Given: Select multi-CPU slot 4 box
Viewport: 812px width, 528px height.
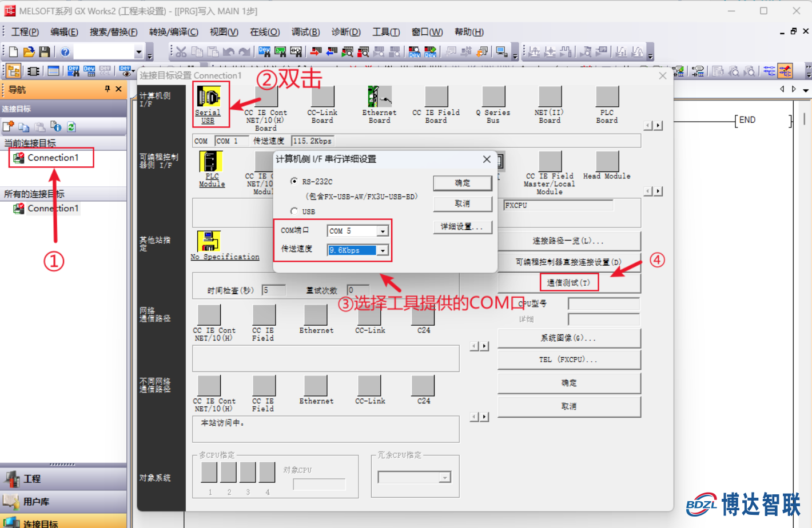Looking at the screenshot, I should pyautogui.click(x=267, y=472).
